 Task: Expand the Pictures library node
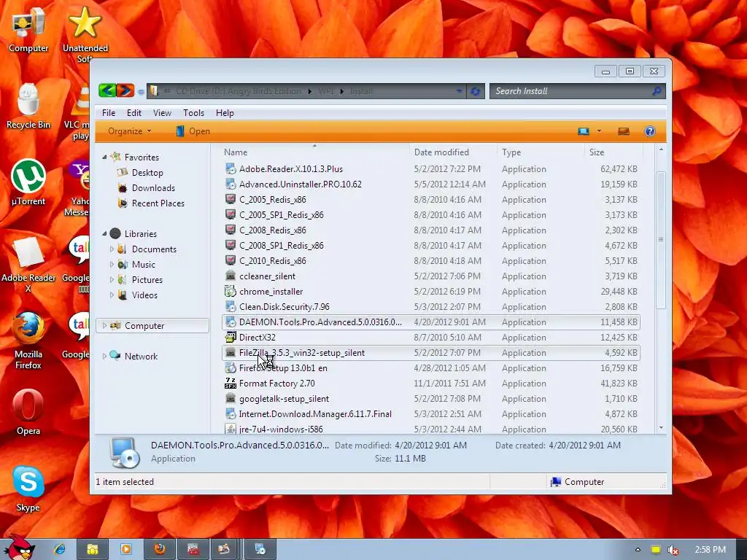click(x=112, y=279)
